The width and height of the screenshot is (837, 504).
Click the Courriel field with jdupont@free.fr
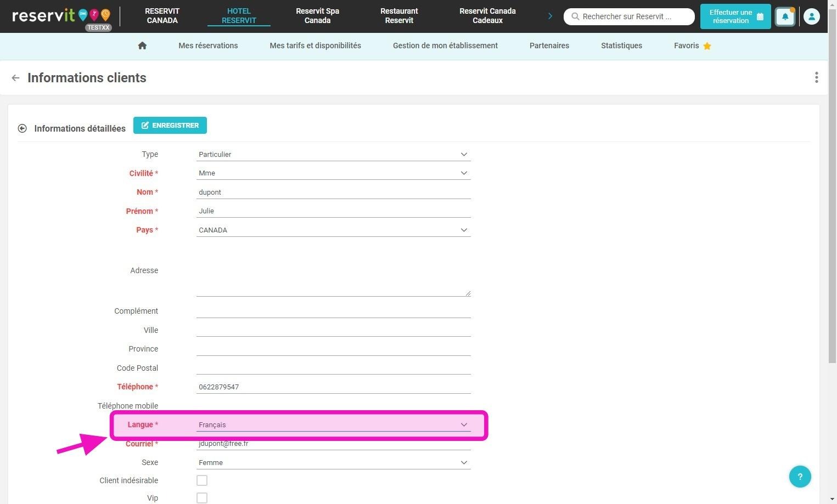click(x=334, y=444)
